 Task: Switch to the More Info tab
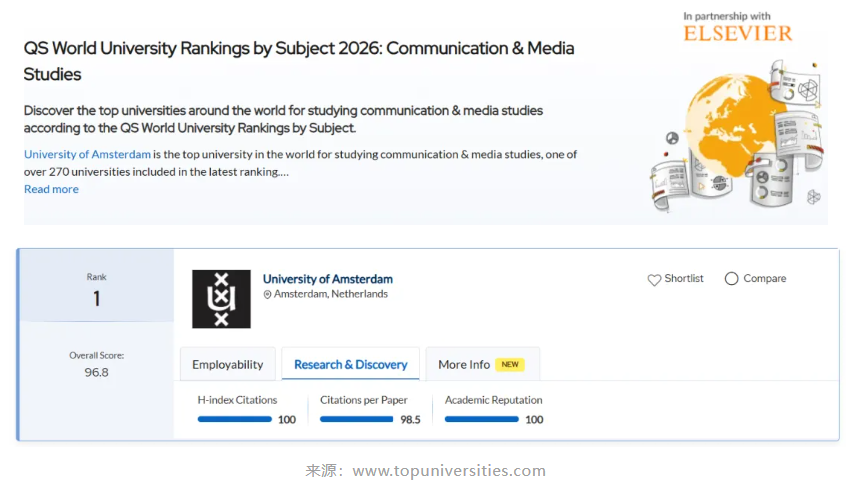464,365
